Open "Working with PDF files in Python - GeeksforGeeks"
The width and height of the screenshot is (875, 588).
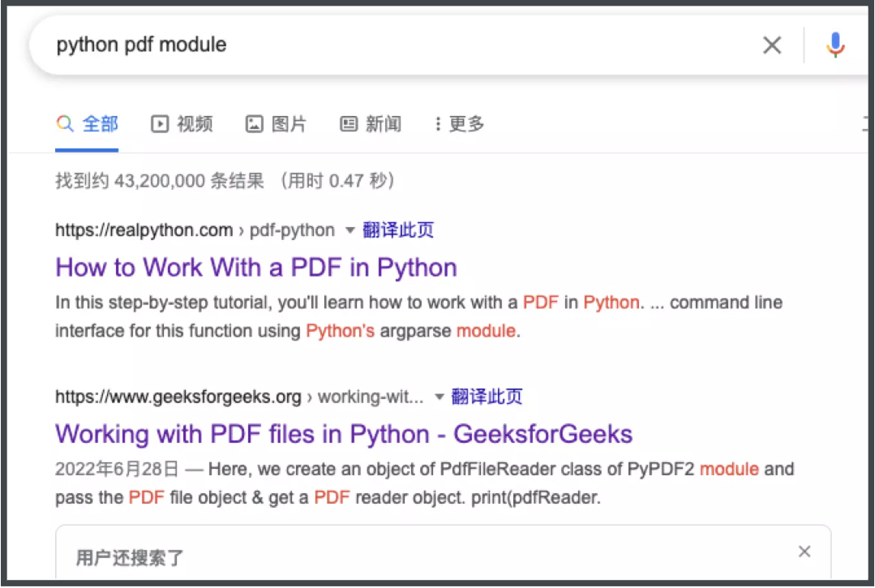pyautogui.click(x=343, y=433)
